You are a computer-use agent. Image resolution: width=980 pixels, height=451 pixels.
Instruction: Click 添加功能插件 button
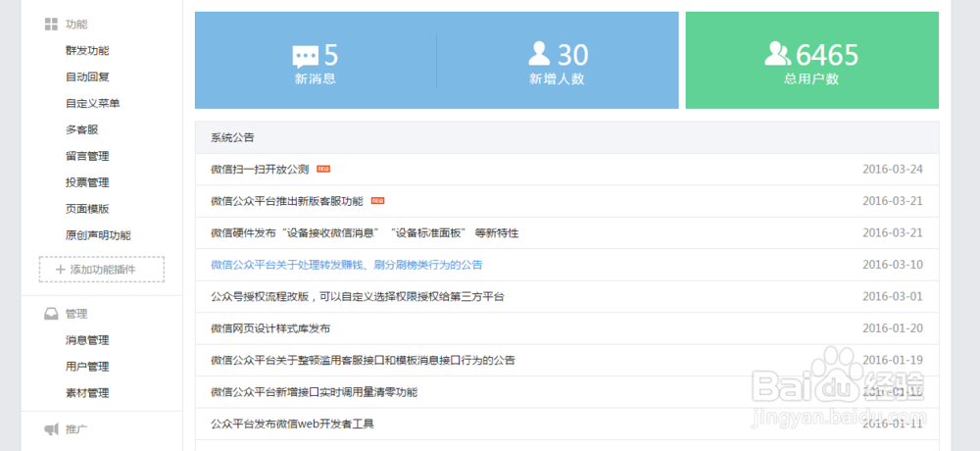coord(102,269)
